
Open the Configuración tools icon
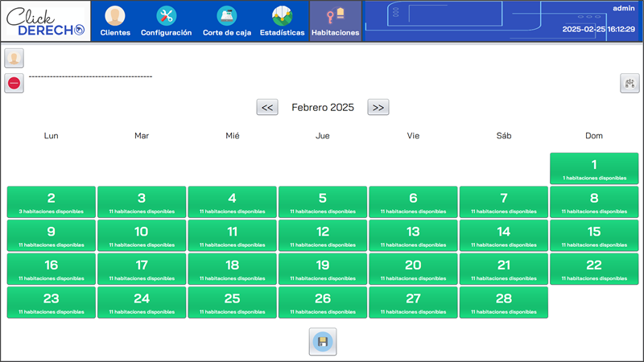[166, 22]
